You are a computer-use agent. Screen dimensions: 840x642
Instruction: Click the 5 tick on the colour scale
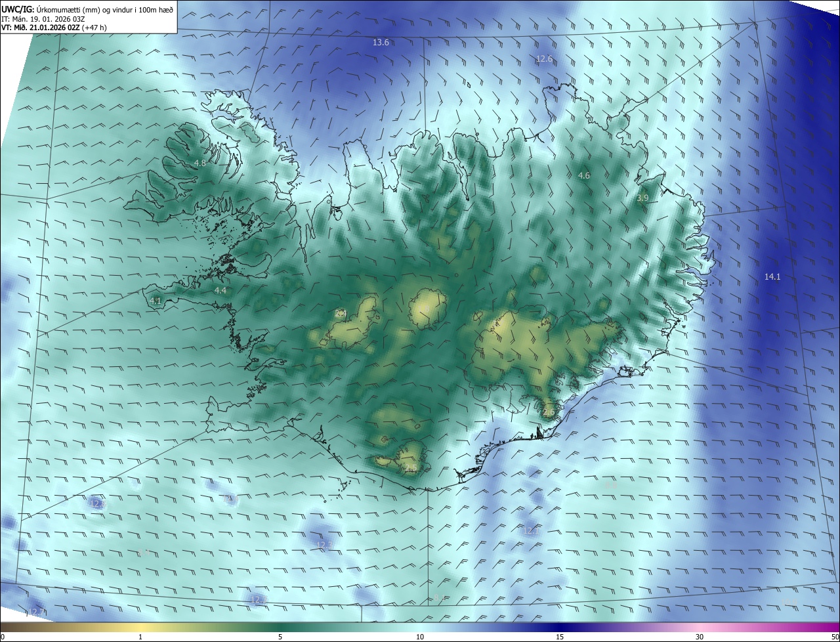click(x=280, y=637)
